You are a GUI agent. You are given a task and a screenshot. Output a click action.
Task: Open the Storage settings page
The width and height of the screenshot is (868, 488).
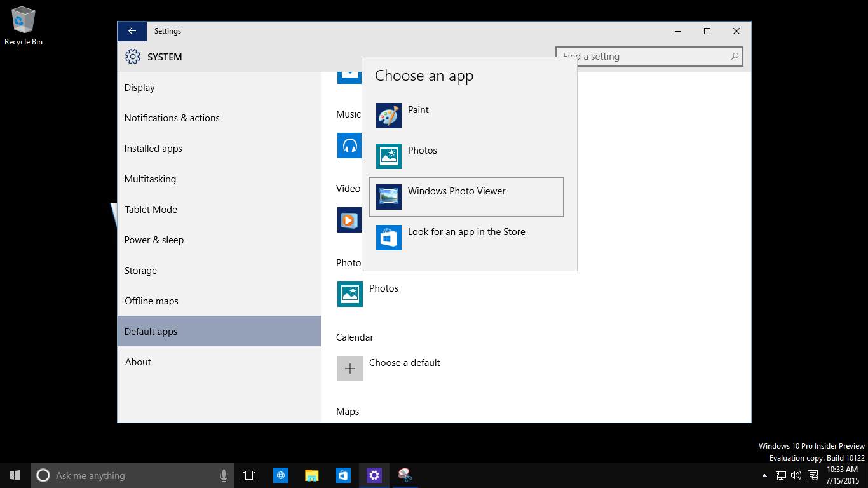[x=219, y=271]
